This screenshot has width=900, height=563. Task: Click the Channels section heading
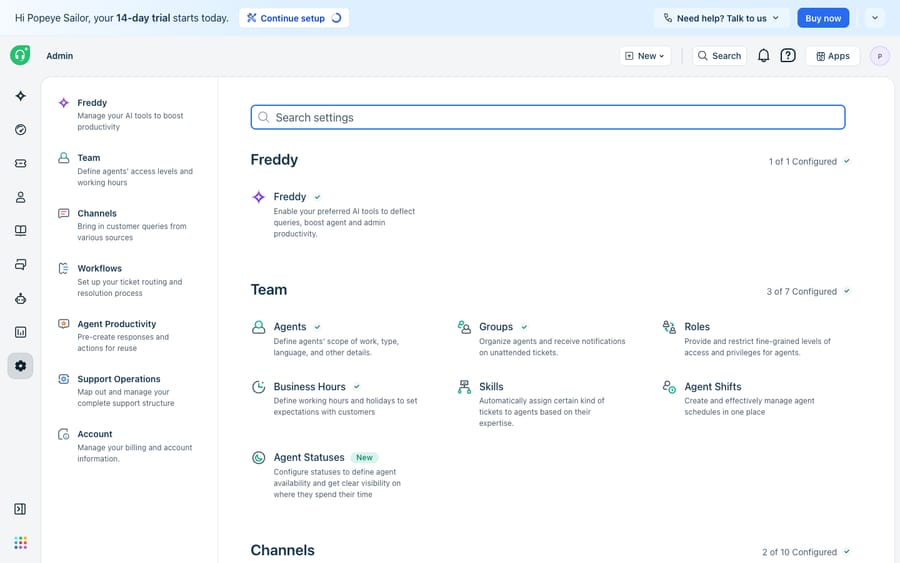(282, 550)
